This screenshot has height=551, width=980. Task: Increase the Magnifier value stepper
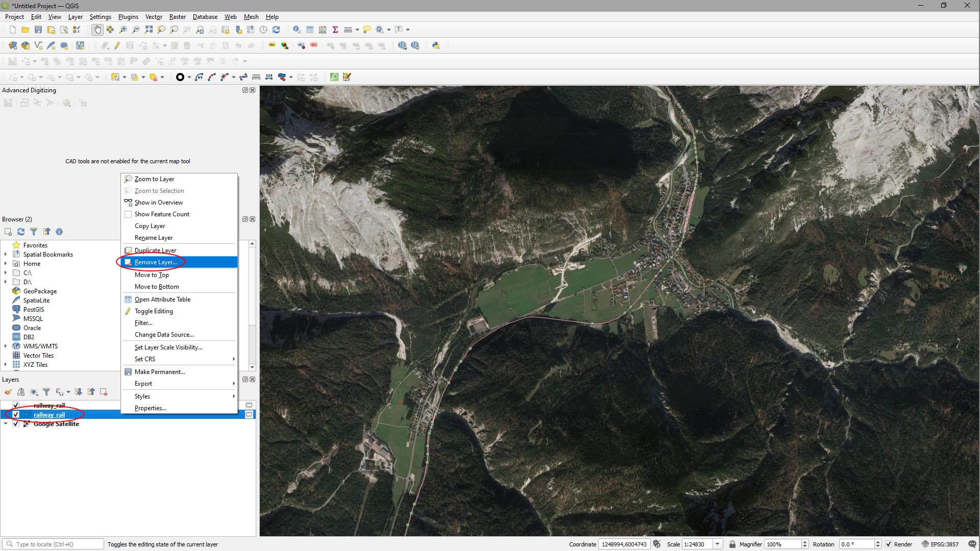click(x=805, y=542)
